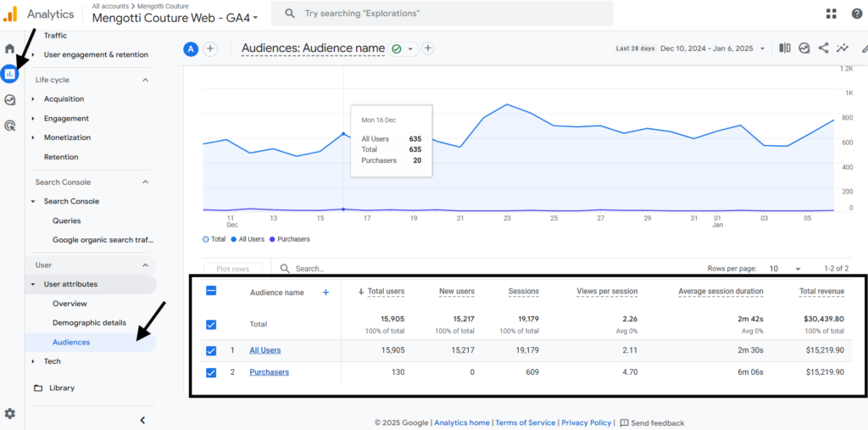Image resolution: width=868 pixels, height=430 pixels.
Task: Open the Terms of Service link
Action: point(526,423)
